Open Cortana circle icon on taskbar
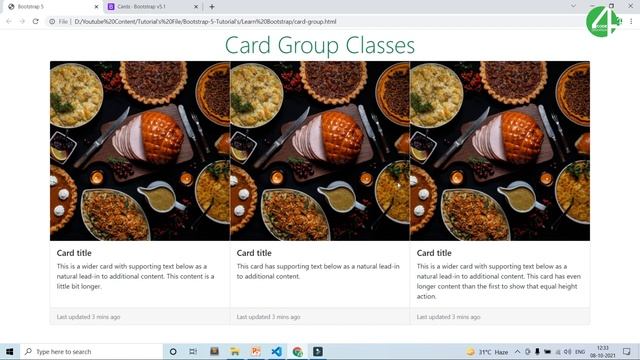Screen dimensions: 640x360 (173, 351)
